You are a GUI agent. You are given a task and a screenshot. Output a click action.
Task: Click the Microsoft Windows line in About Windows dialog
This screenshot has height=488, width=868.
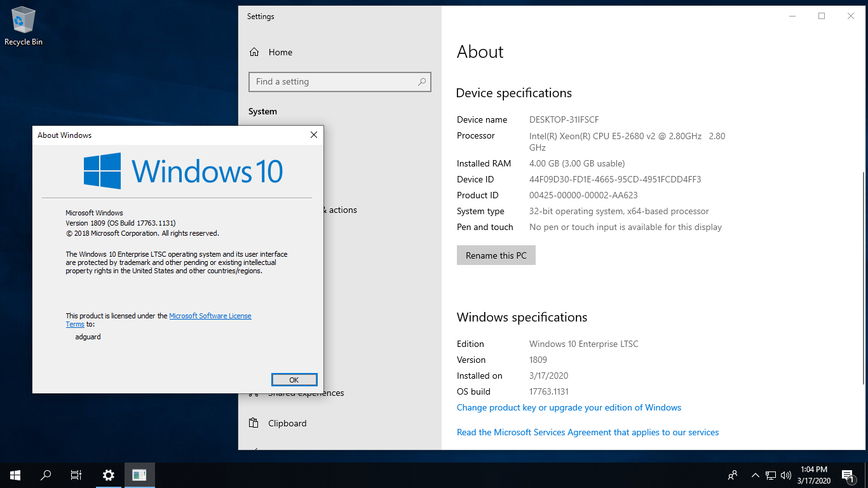coord(94,213)
